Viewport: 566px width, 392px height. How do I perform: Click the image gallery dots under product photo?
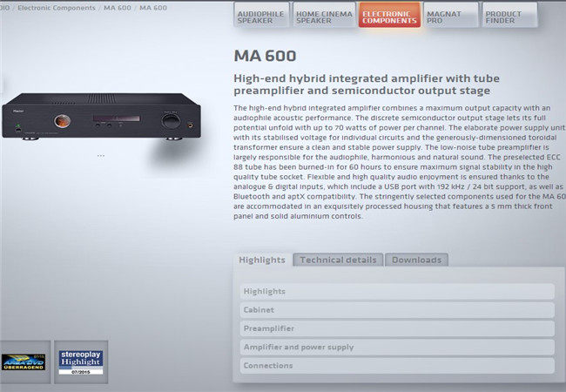click(101, 156)
